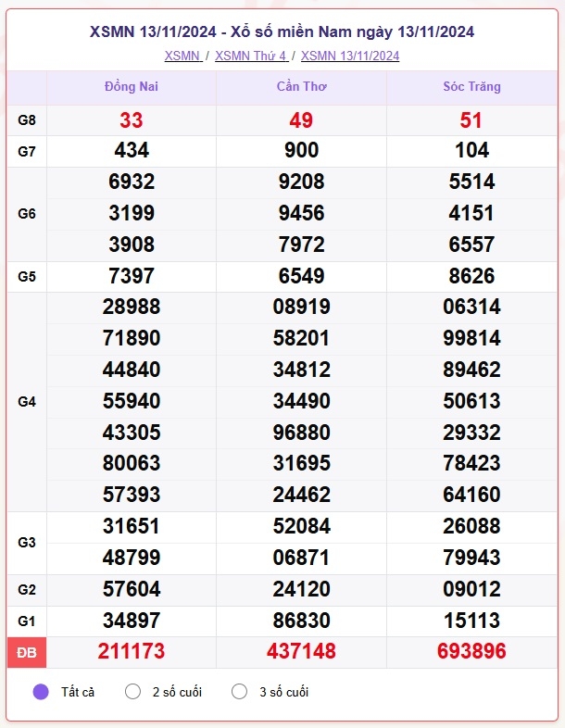Screen dimensions: 565x728
Task: Click Đồng Nai G8 result 33
Action: (132, 120)
